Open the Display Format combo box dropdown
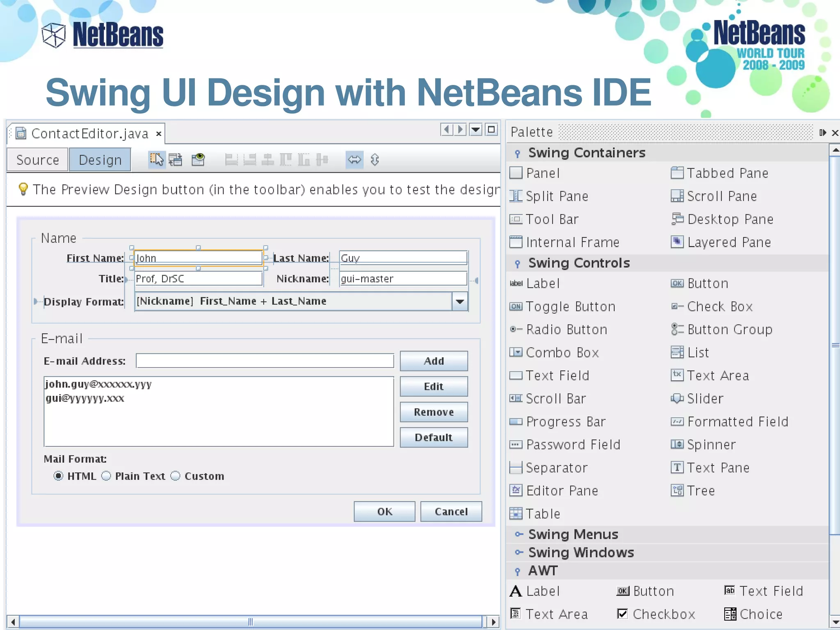 pos(460,301)
